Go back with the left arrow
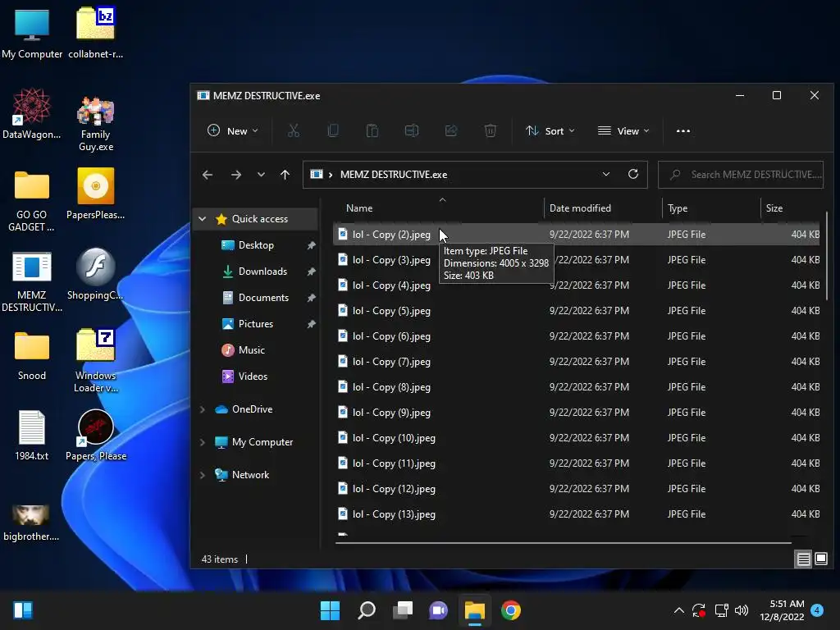This screenshot has height=630, width=840. [208, 175]
